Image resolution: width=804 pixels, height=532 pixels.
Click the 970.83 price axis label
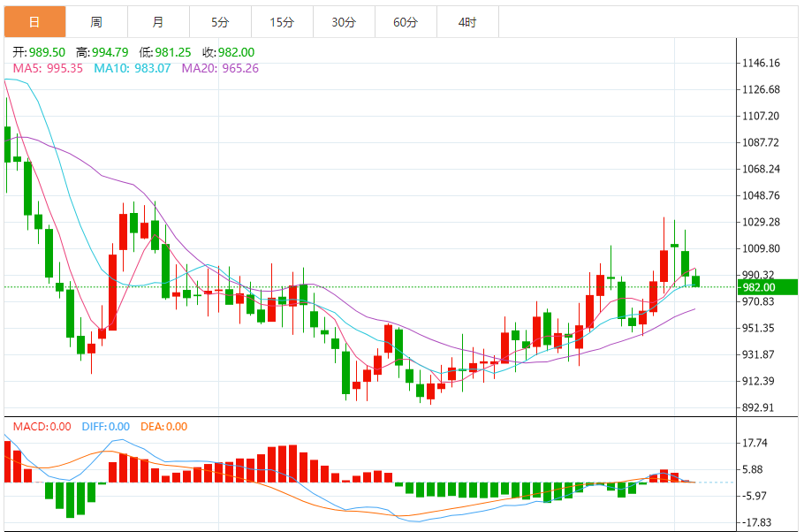(x=758, y=301)
